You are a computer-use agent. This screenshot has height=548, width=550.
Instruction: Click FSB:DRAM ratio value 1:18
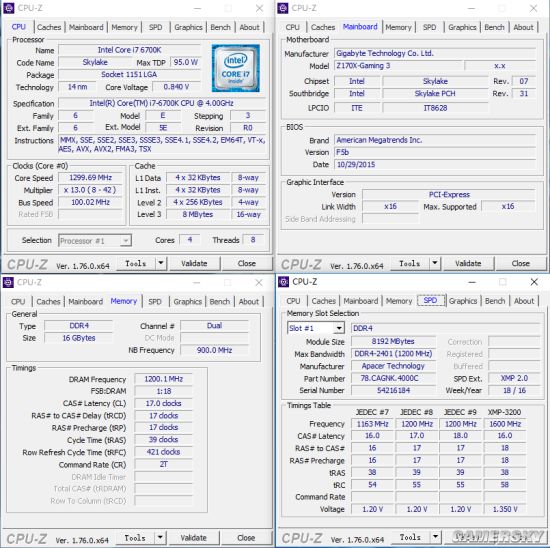(163, 391)
